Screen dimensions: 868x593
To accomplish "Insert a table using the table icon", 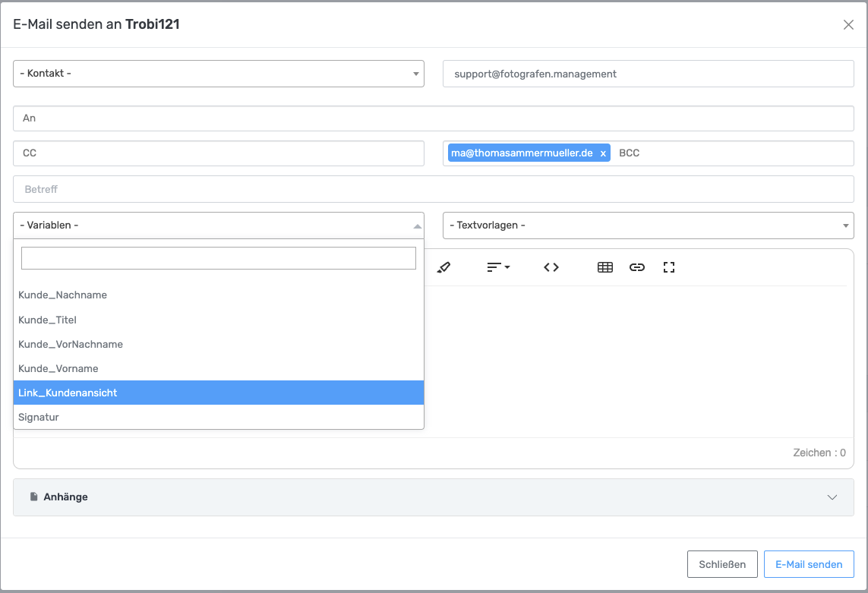I will pos(605,267).
